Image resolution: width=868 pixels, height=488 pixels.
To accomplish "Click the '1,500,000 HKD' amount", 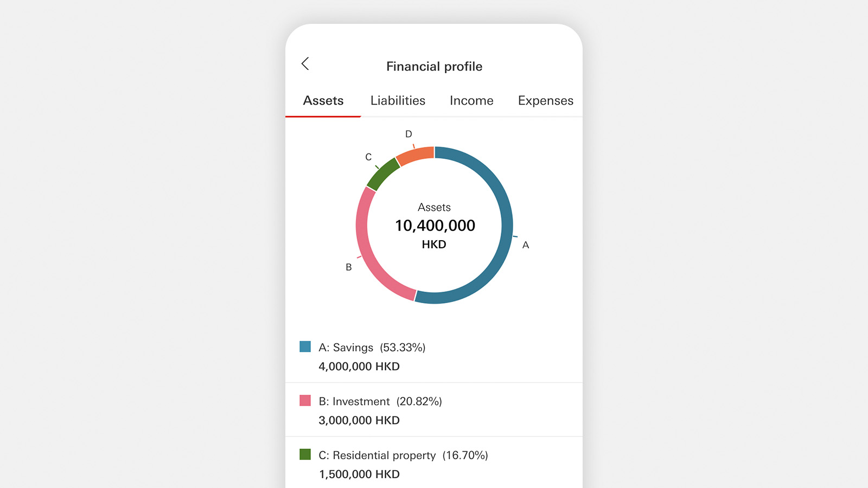I will pyautogui.click(x=359, y=474).
